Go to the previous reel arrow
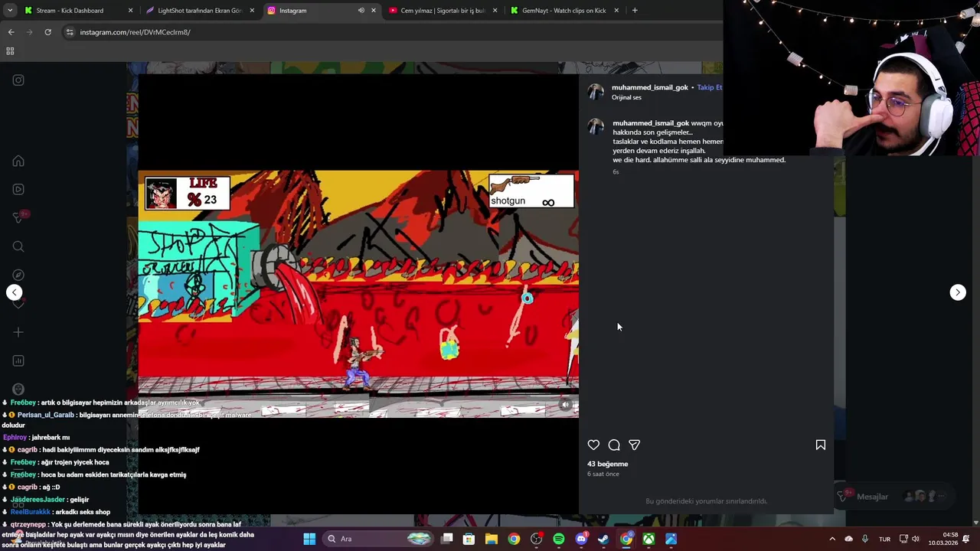980x551 pixels. point(14,292)
